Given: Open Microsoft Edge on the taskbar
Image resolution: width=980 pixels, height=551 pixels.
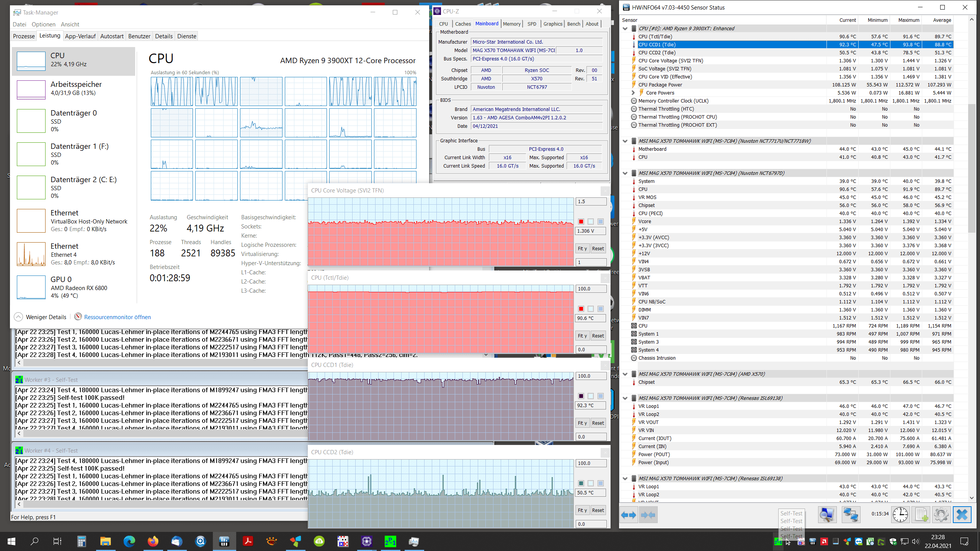Looking at the screenshot, I should point(129,541).
